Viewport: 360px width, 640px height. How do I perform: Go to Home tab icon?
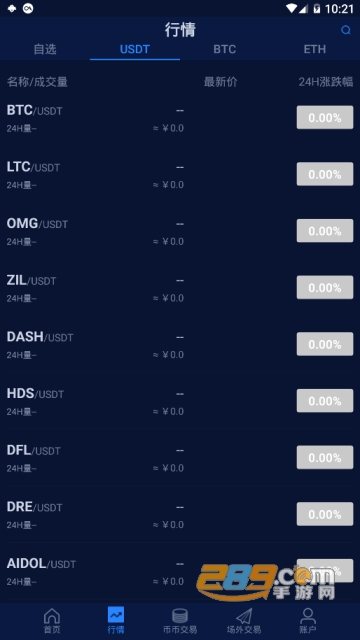pos(52,615)
